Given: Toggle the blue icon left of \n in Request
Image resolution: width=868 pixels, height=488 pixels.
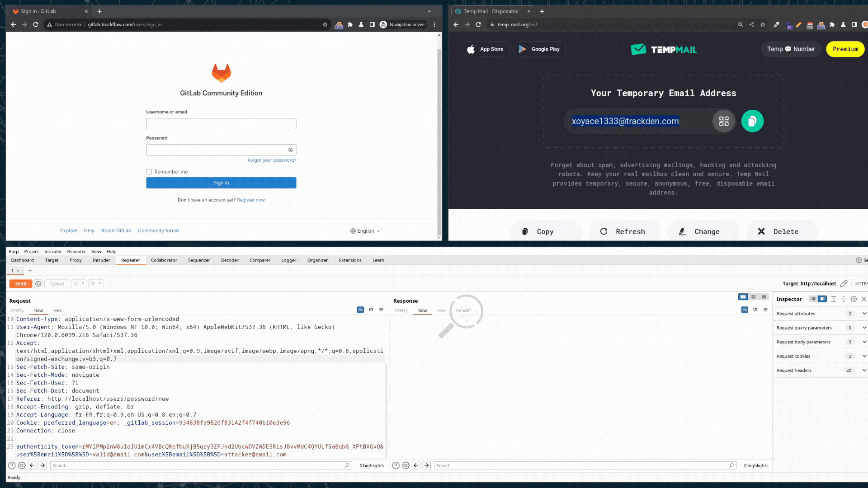Looking at the screenshot, I should point(360,310).
